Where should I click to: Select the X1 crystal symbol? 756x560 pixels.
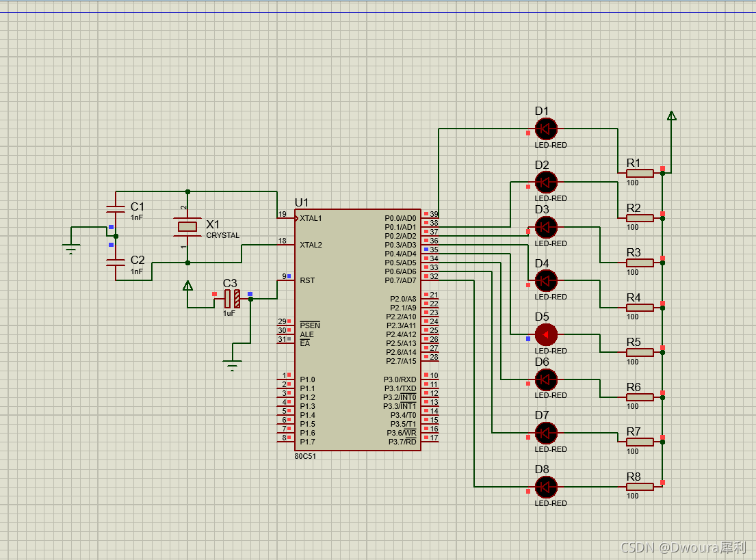(x=187, y=226)
